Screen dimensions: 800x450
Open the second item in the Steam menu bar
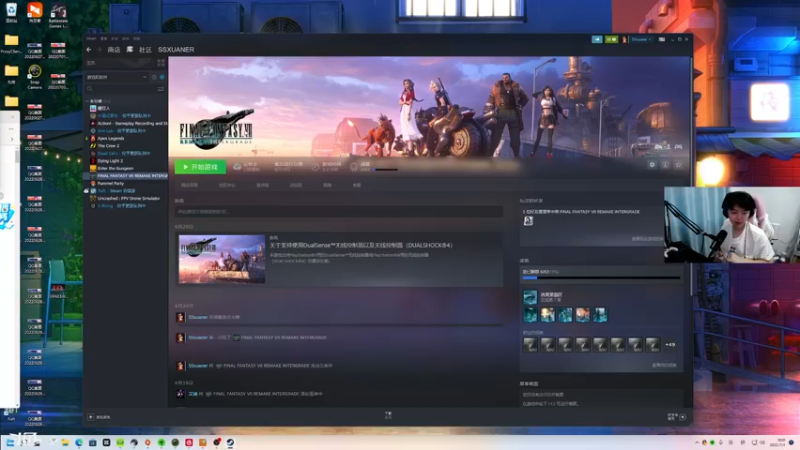click(x=104, y=39)
